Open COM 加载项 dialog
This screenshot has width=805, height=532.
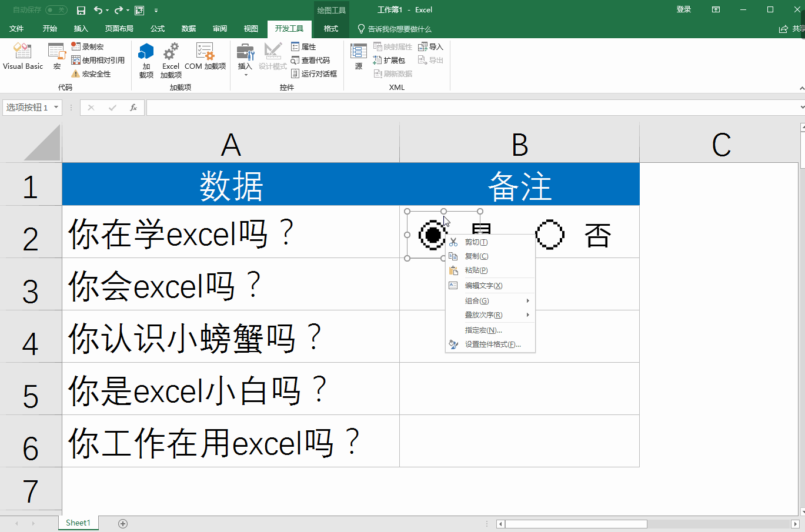click(x=205, y=57)
